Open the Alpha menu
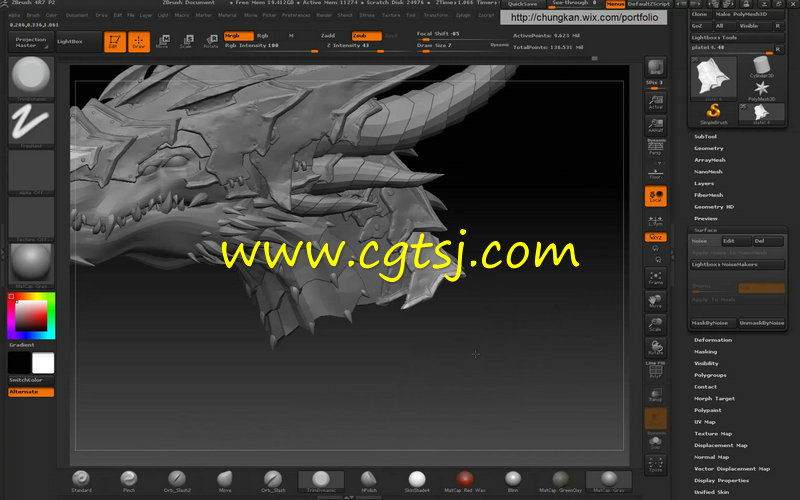This screenshot has height=500, width=800. click(x=14, y=15)
